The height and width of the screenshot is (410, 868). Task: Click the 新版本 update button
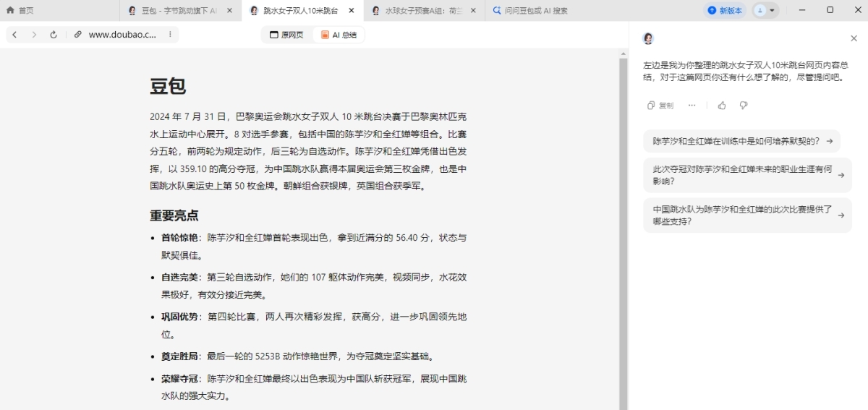[x=725, y=10]
